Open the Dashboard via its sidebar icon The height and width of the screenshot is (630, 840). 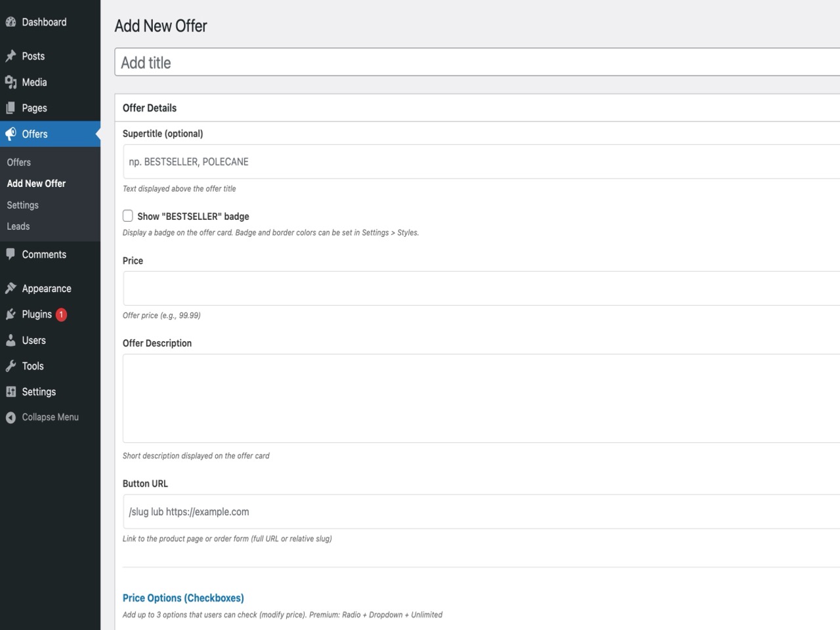pos(10,22)
